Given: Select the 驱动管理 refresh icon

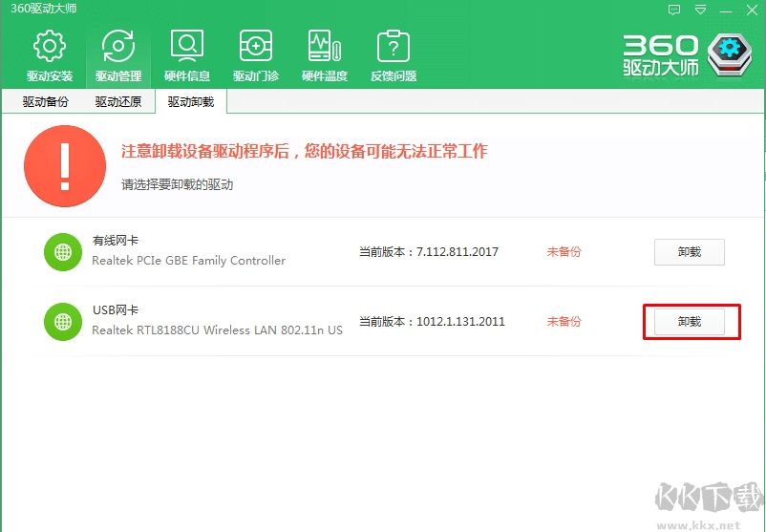Looking at the screenshot, I should click(117, 47).
